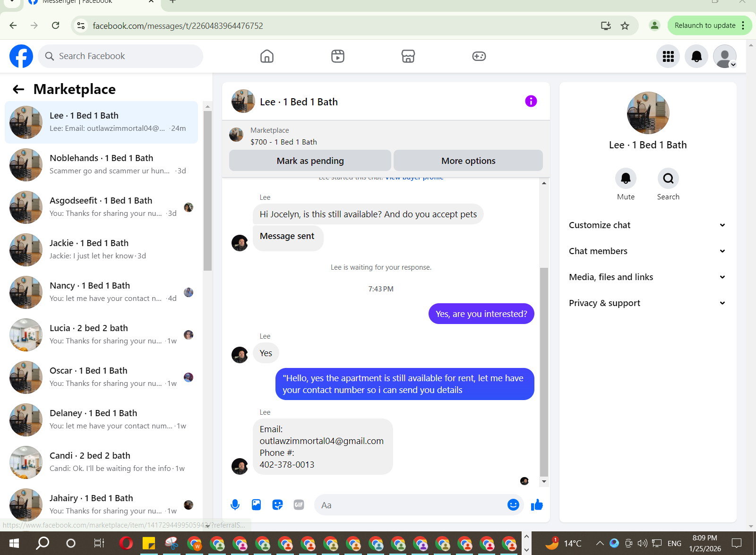The image size is (756, 555).
Task: Open the Gaming controller icon
Action: pyautogui.click(x=479, y=56)
